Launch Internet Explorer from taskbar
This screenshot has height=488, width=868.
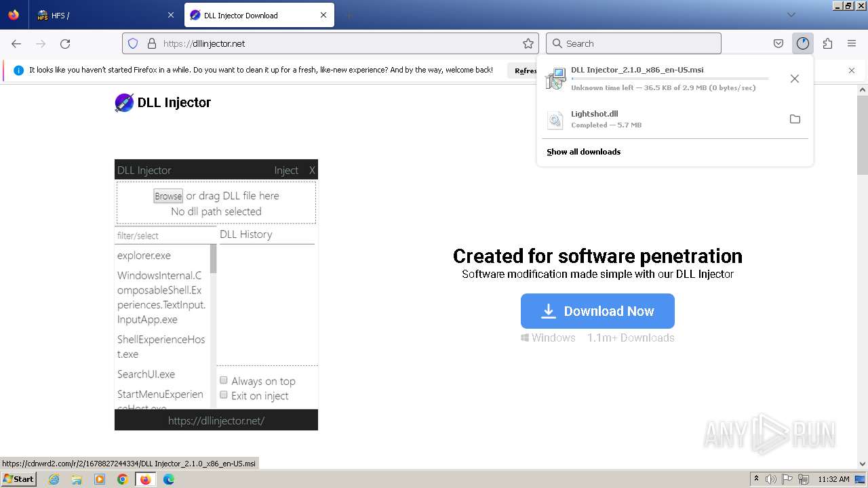(x=54, y=479)
